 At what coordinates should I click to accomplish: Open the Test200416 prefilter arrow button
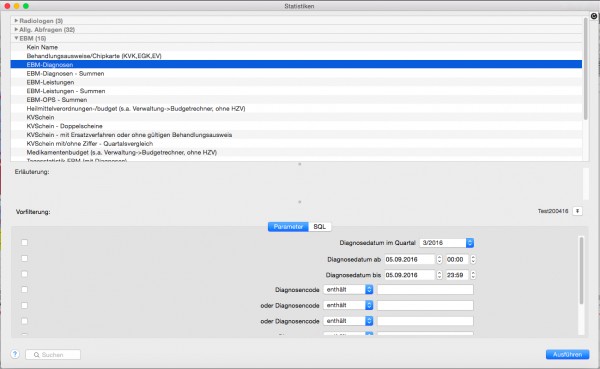577,211
